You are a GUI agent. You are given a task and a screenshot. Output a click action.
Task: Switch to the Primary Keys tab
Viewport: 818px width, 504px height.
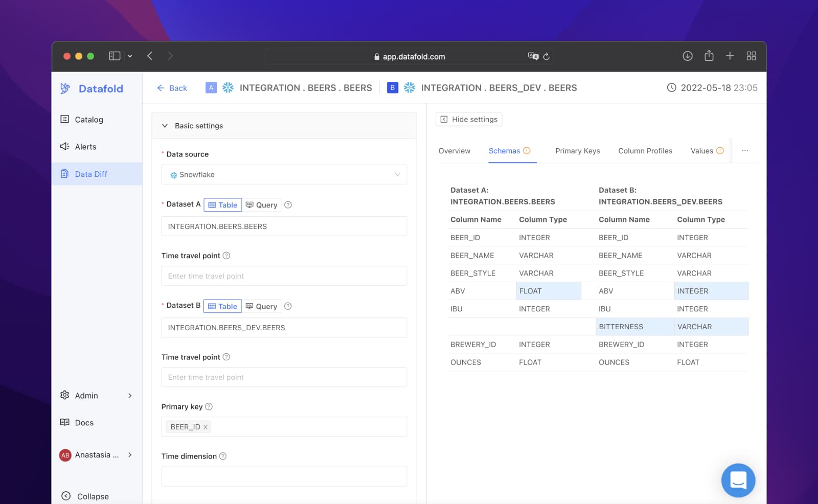(578, 151)
